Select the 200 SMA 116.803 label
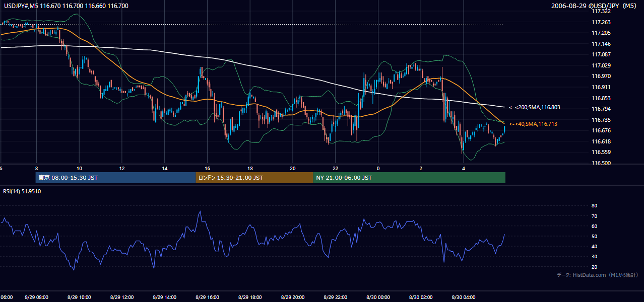644x302 pixels. (535, 107)
